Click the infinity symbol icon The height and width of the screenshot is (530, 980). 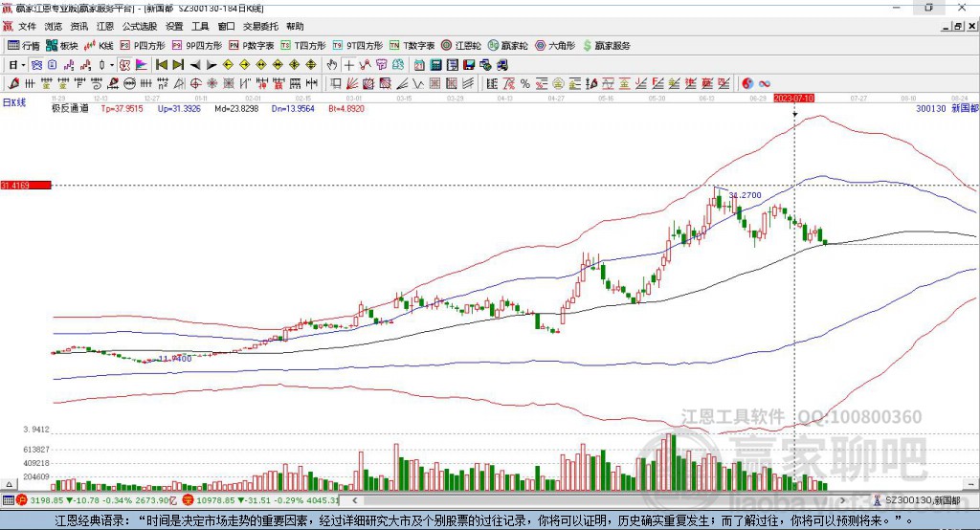click(766, 83)
